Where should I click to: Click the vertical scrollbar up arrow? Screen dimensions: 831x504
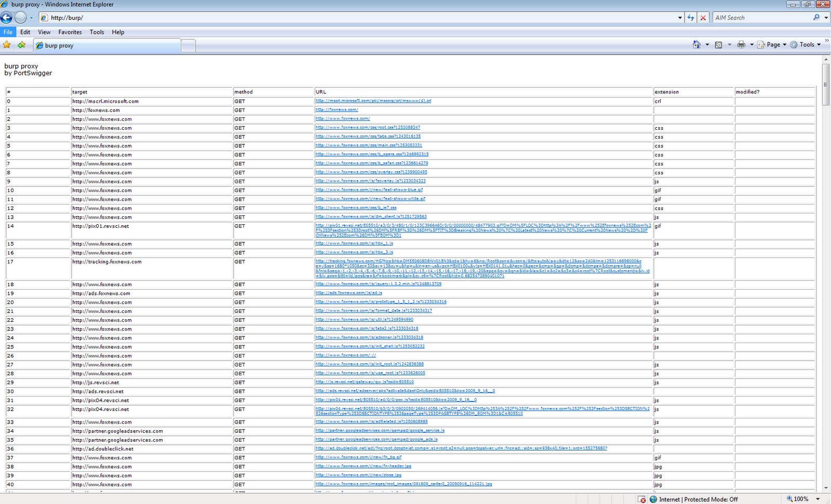(826, 60)
